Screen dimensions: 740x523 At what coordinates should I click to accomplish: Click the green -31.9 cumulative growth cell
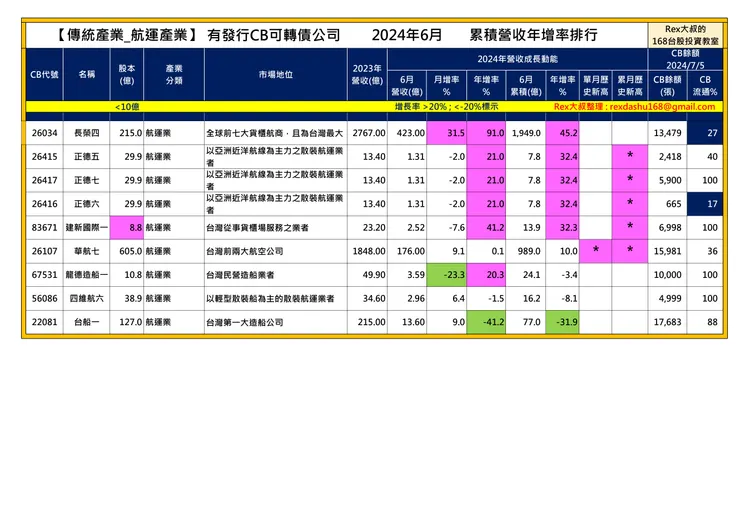[x=563, y=322]
